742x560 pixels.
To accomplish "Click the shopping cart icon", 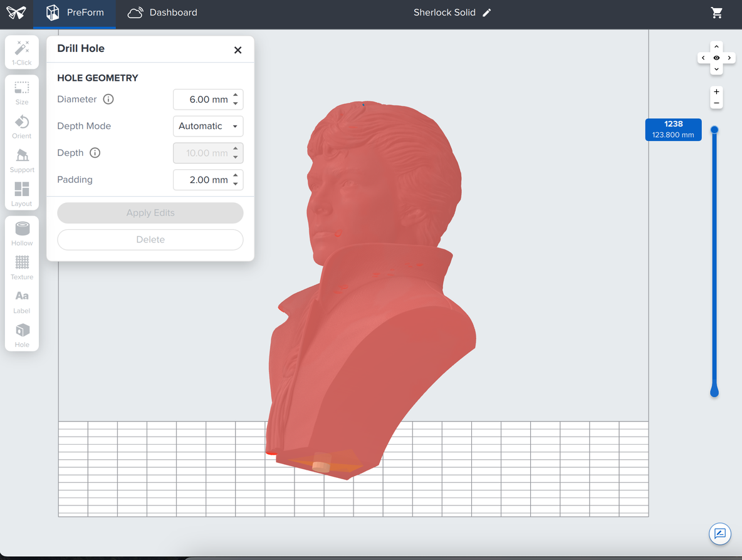I will click(x=717, y=12).
